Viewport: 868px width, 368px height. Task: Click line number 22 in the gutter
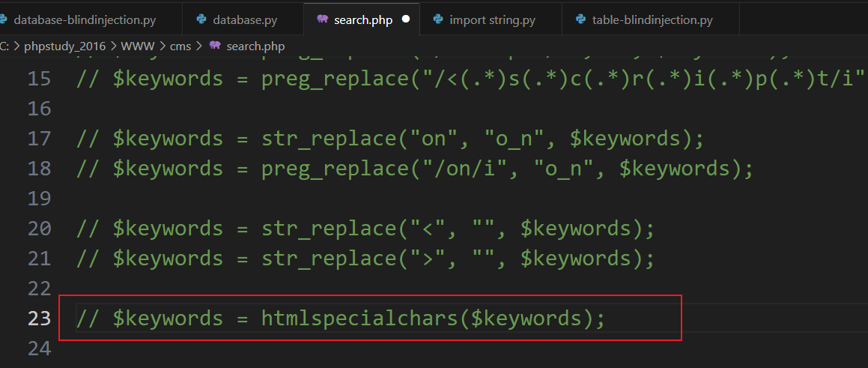[x=39, y=289]
